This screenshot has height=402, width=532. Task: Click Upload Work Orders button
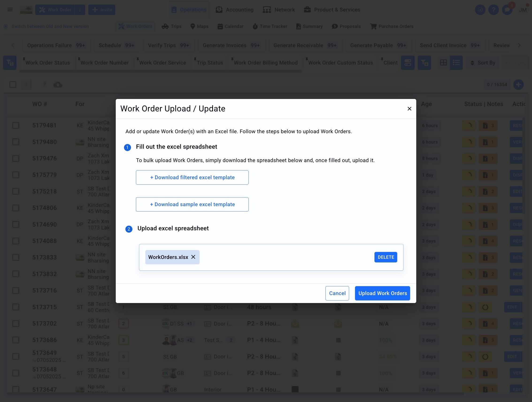[382, 293]
